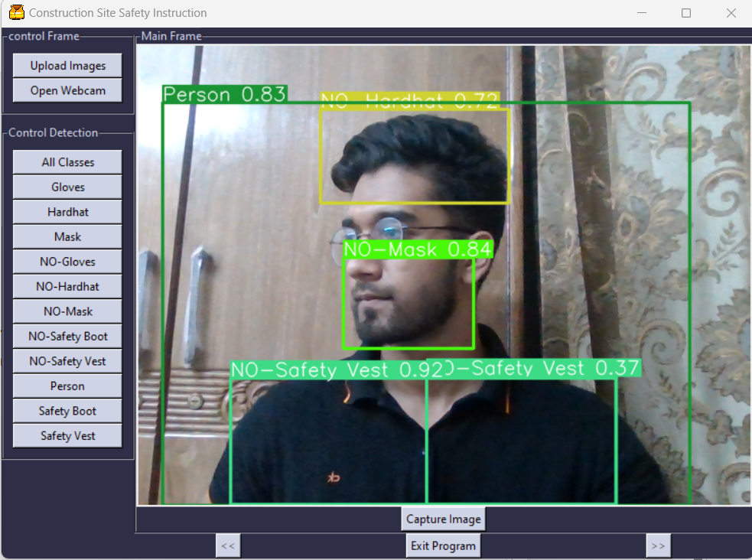
Task: Select the NO-Safety Vest class
Action: tap(67, 360)
